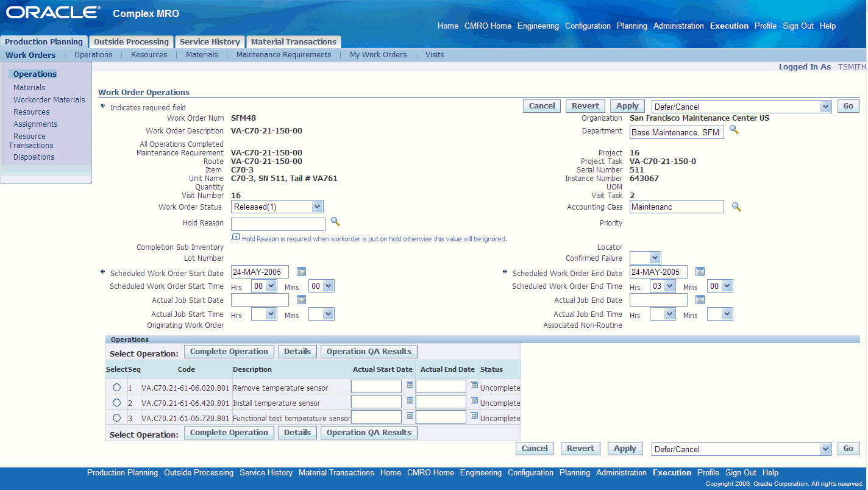This screenshot has width=868, height=490.
Task: Click upper Operation QA Results button
Action: click(x=369, y=352)
